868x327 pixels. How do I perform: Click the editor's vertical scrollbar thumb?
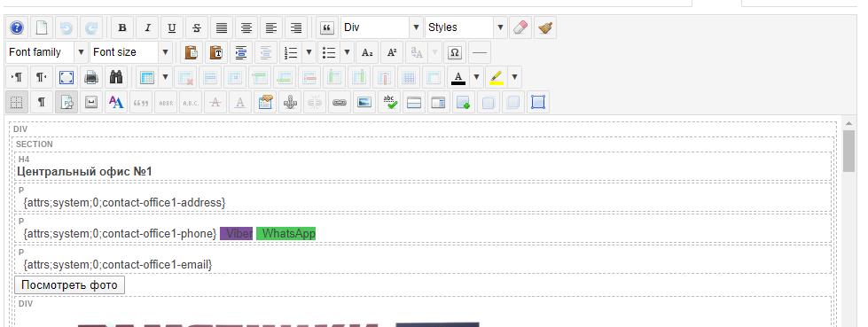coord(848,151)
